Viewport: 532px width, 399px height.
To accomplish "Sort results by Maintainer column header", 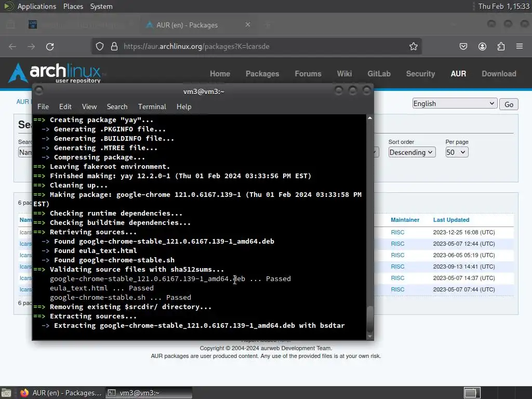I will (405, 220).
